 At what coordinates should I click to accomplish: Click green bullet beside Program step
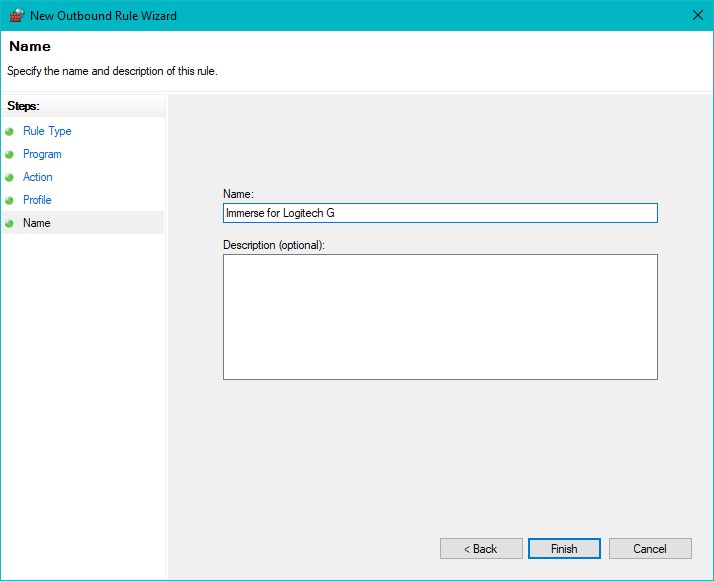pos(9,154)
